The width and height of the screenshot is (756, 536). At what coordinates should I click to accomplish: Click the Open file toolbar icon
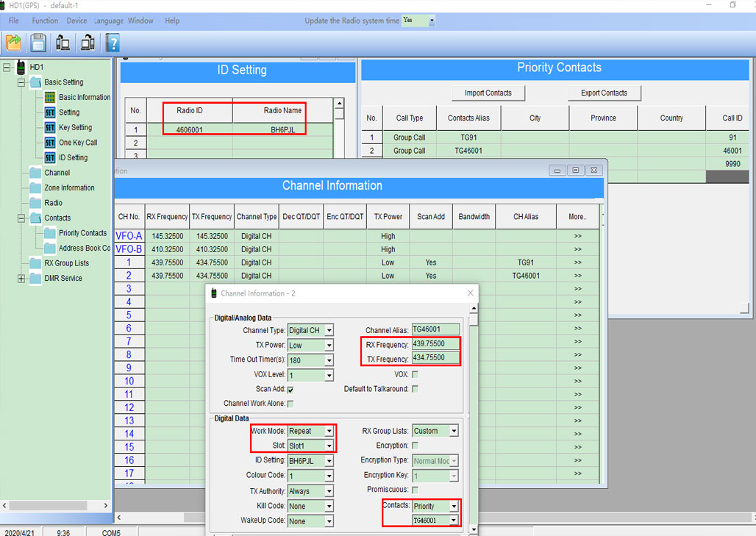click(13, 43)
